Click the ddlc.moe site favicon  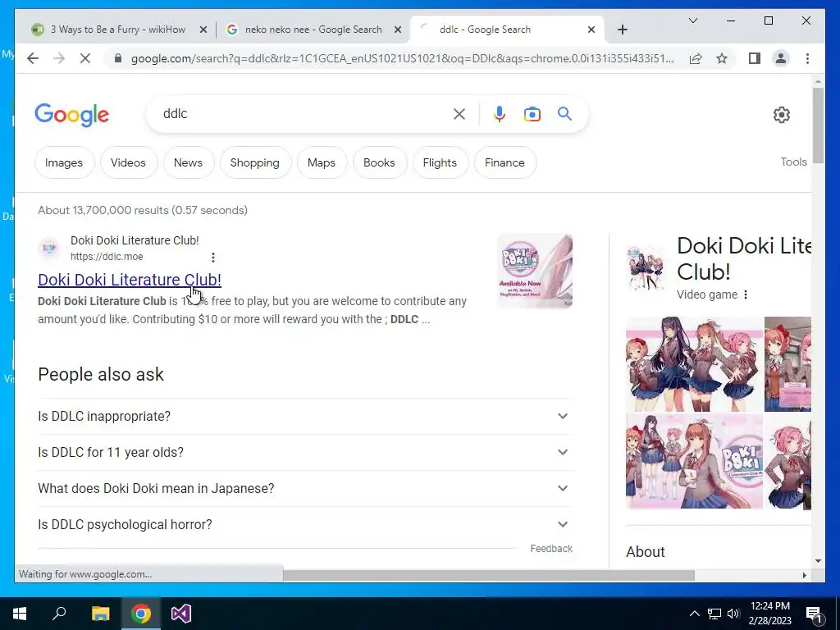(x=49, y=248)
